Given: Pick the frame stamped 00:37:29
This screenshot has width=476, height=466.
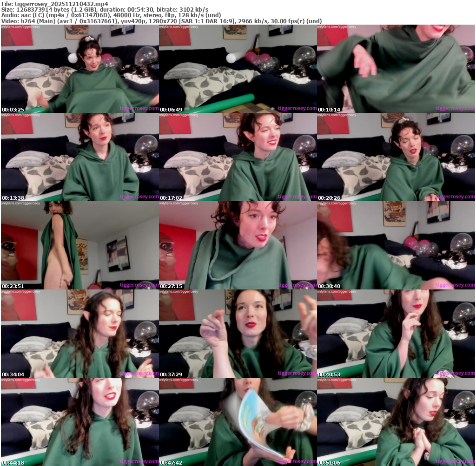Looking at the screenshot, I should 238,334.
